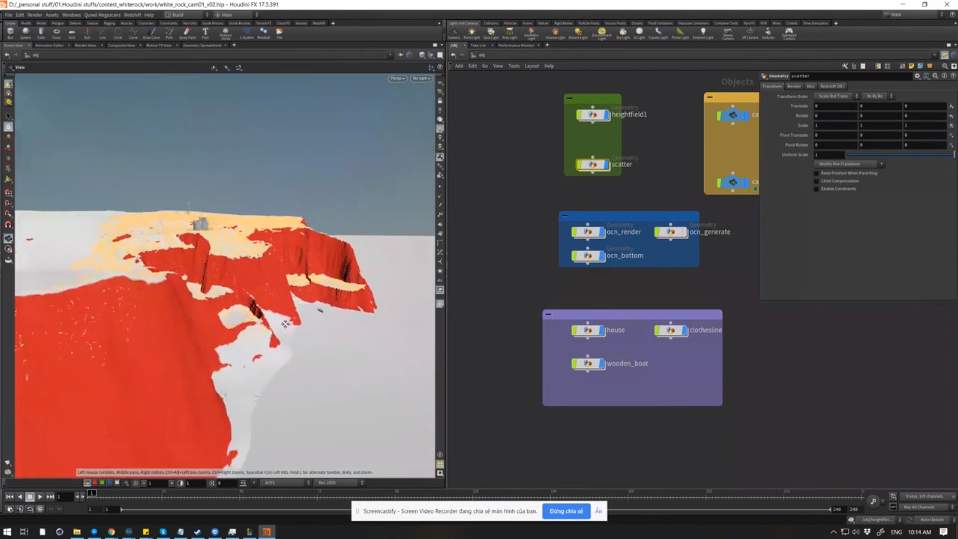
Task: Collapse the green network box
Action: [569, 98]
